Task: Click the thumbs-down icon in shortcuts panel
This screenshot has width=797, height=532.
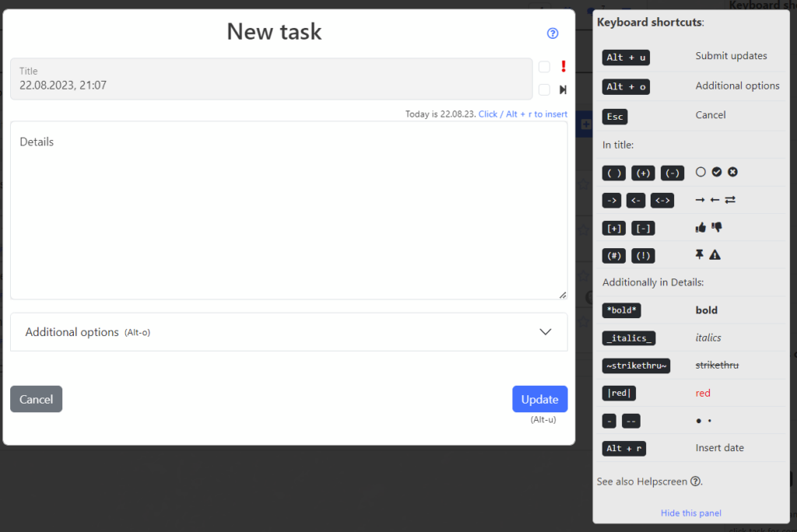Action: (x=717, y=228)
